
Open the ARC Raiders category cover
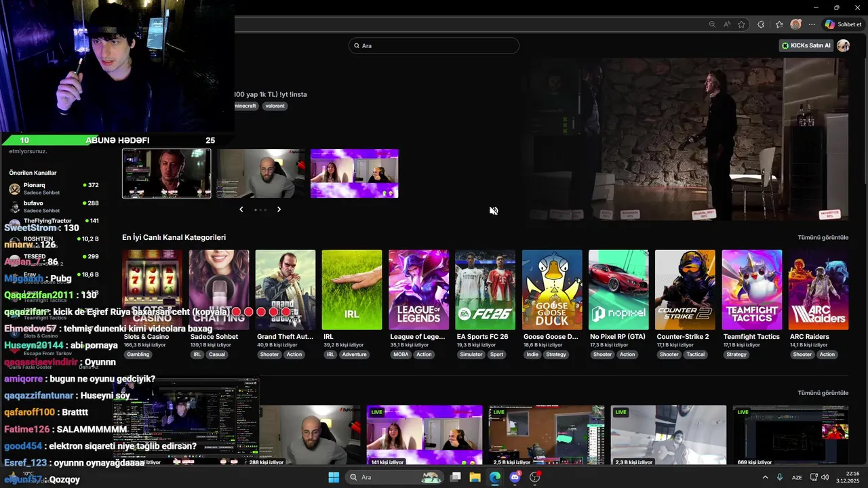tap(818, 289)
